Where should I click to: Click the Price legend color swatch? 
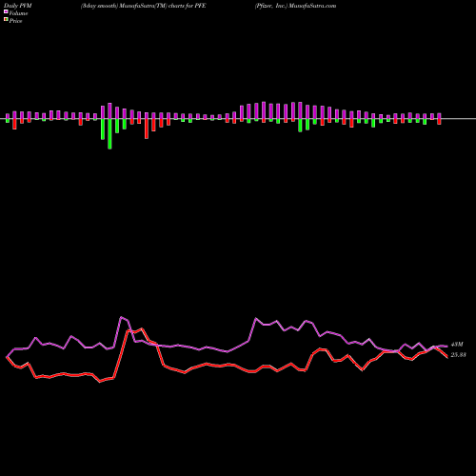pyautogui.click(x=6, y=20)
